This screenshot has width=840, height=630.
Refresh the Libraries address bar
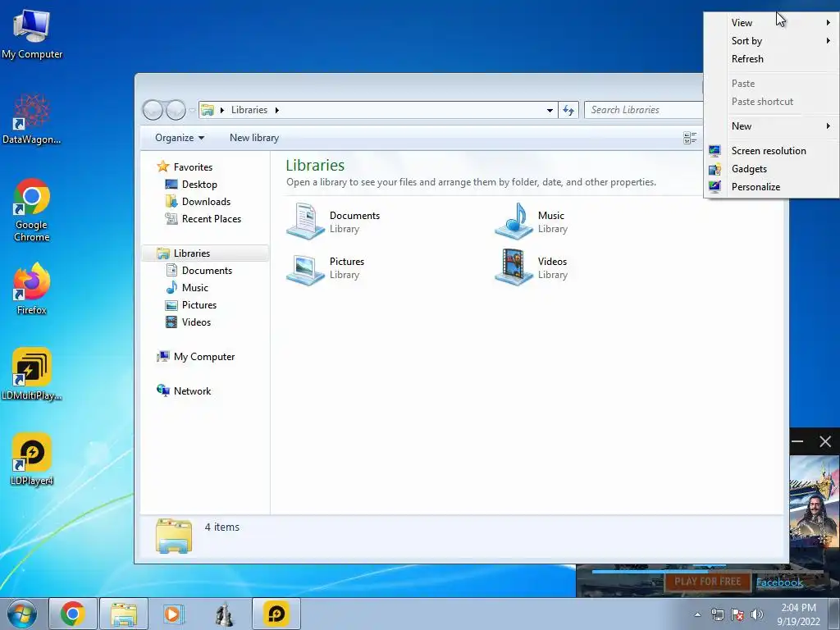(x=568, y=110)
